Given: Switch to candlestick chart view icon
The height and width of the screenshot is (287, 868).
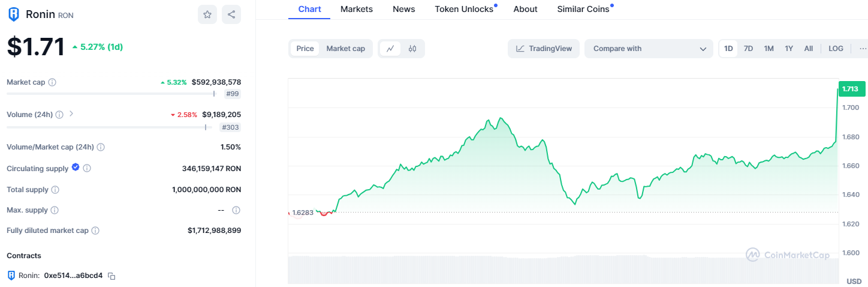Looking at the screenshot, I should (x=412, y=49).
